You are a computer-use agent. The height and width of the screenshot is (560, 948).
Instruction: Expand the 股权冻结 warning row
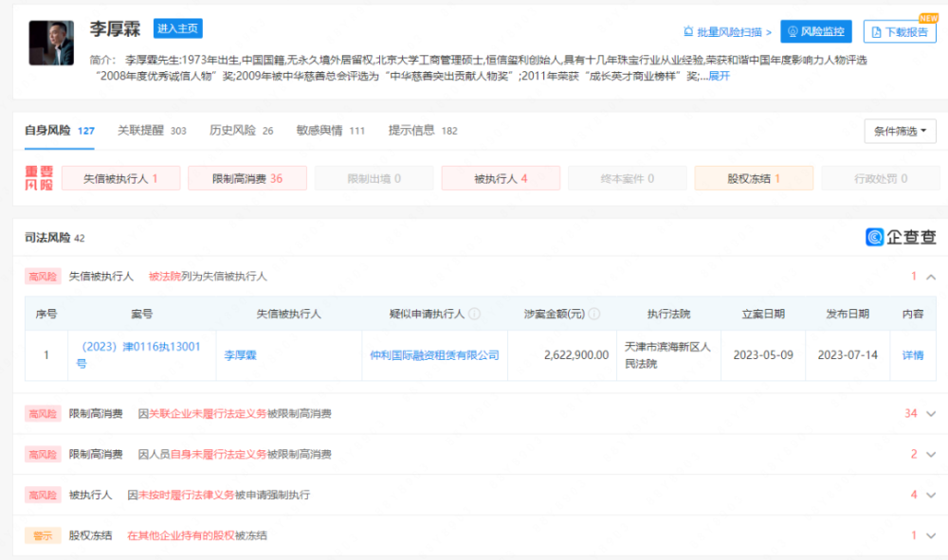(931, 535)
